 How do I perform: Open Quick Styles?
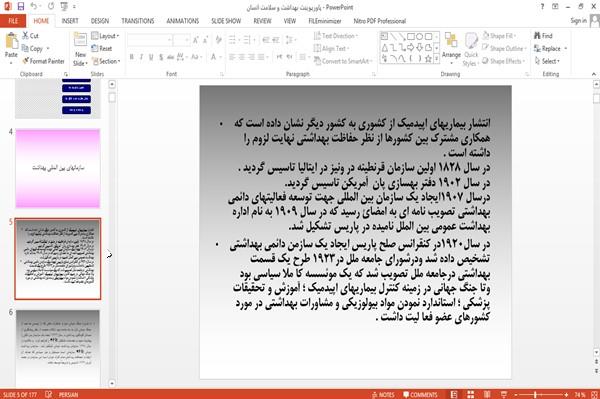(471, 50)
